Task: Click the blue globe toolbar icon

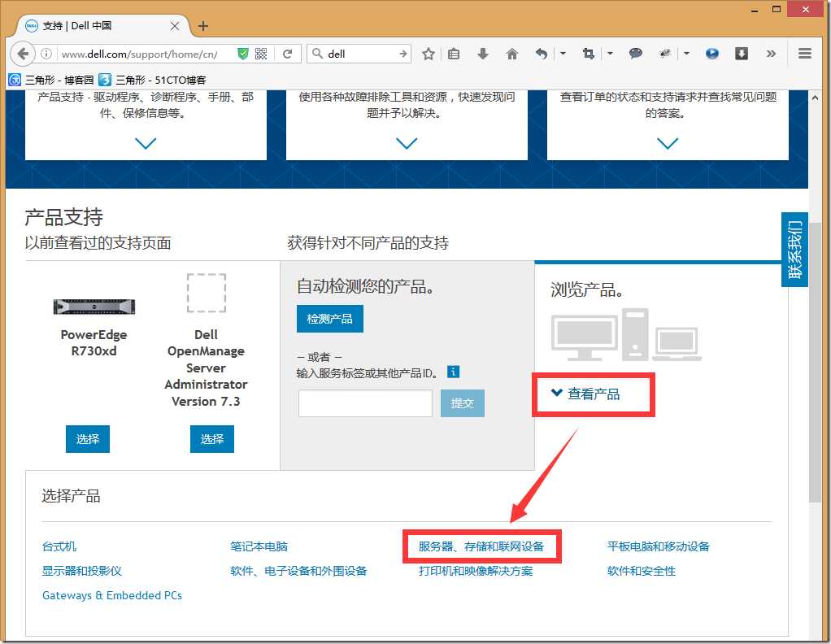Action: (712, 54)
